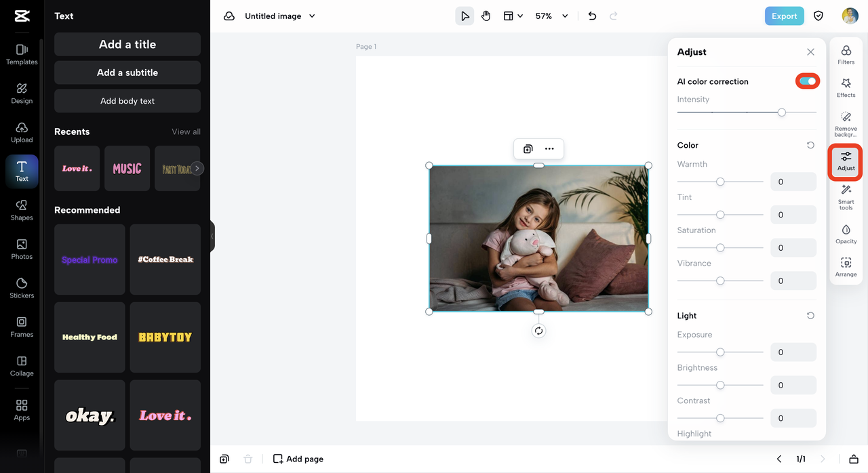Click Add page button
Screen dimensions: 868x473
pyautogui.click(x=298, y=459)
